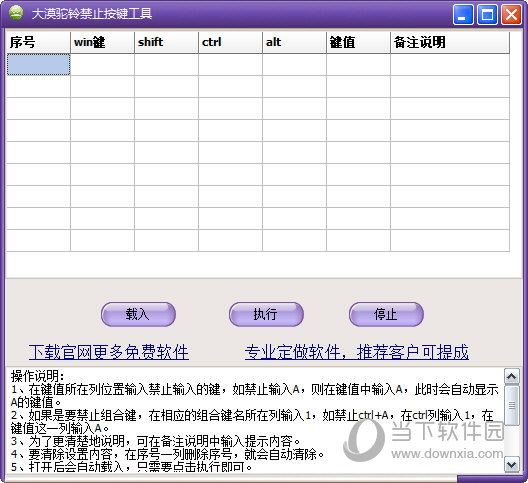Select the 键值 column header
The width and height of the screenshot is (528, 483).
click(x=358, y=42)
